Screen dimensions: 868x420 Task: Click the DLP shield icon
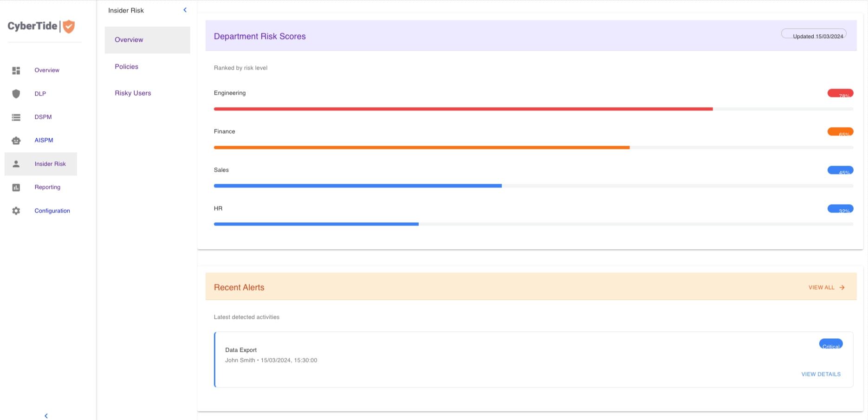click(16, 94)
